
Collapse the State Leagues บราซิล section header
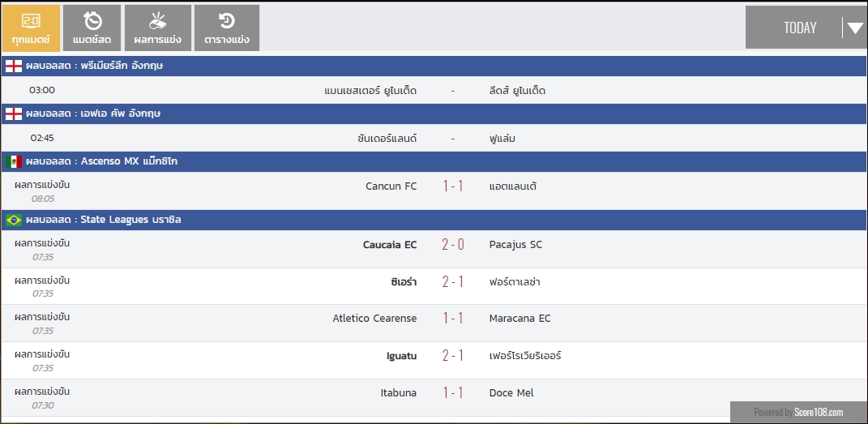pyautogui.click(x=434, y=220)
